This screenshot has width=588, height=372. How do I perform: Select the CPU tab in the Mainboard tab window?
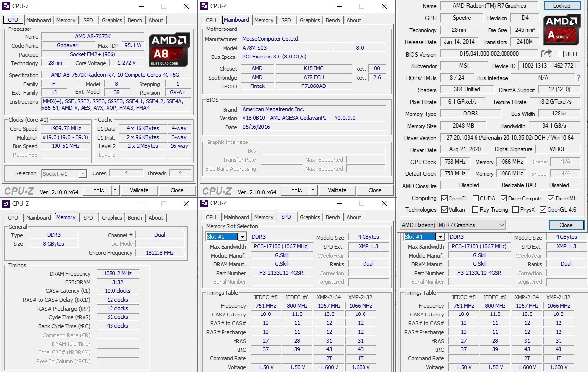[211, 20]
